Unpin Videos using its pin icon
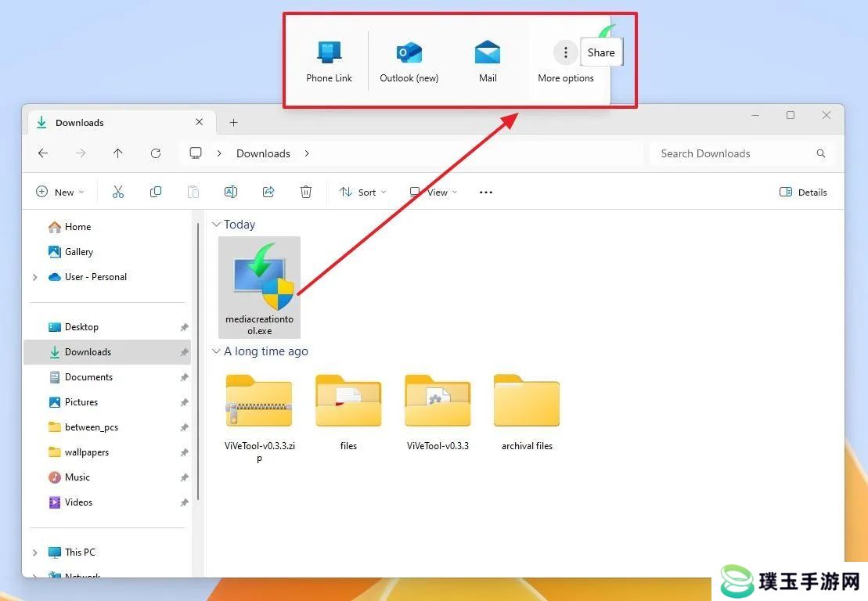 coord(185,502)
